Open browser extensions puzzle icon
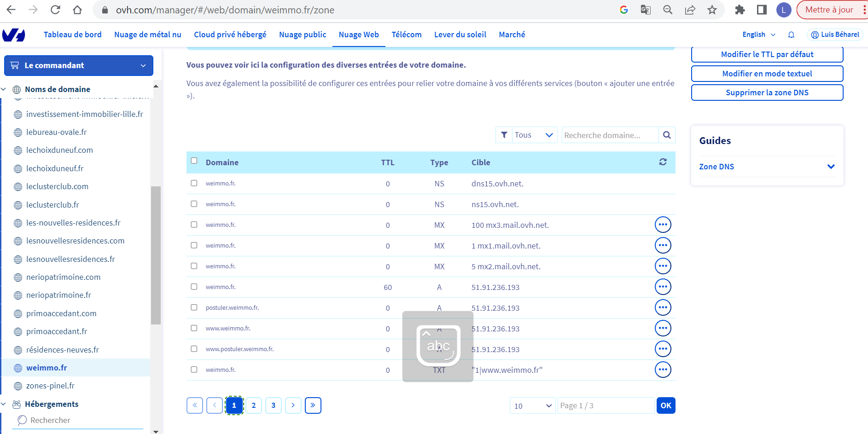 (x=740, y=10)
